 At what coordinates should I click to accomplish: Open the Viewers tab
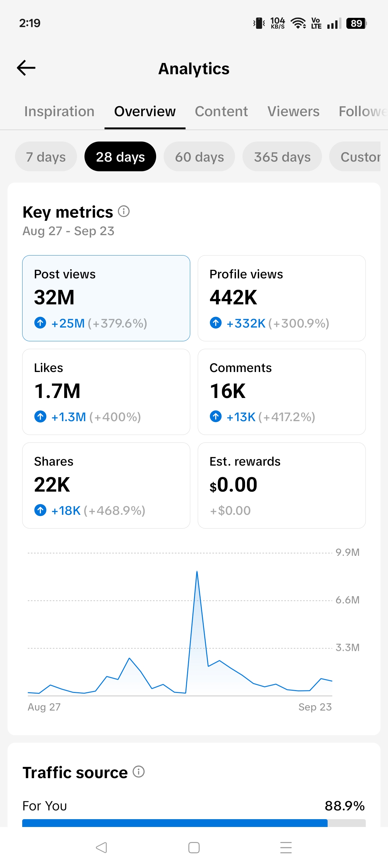point(294,111)
